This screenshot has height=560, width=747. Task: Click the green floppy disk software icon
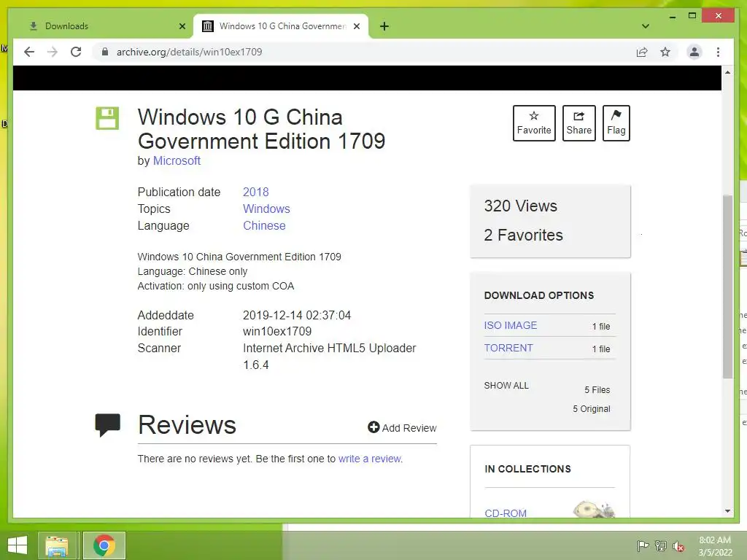pyautogui.click(x=107, y=118)
